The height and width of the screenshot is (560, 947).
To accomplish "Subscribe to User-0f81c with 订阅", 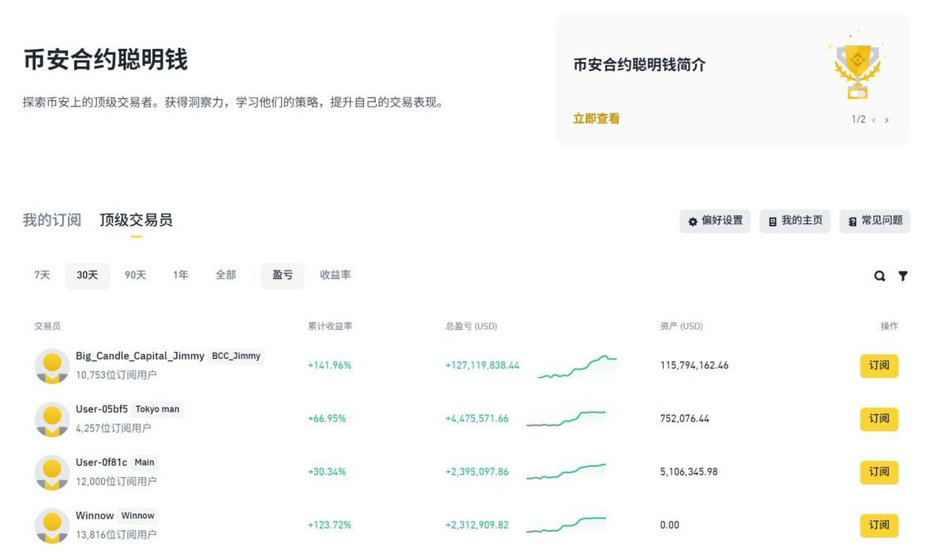I will click(x=879, y=472).
